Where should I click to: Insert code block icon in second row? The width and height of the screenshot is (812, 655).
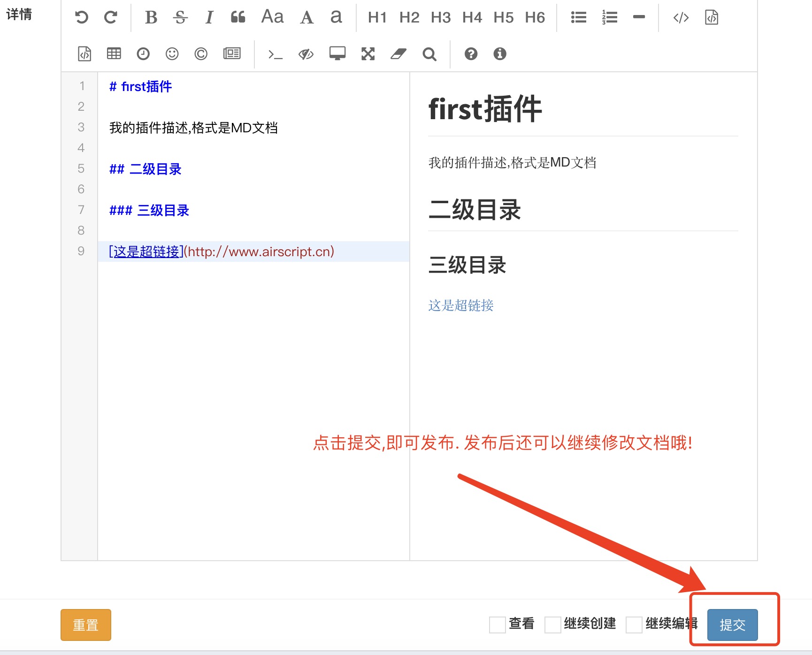[x=84, y=54]
